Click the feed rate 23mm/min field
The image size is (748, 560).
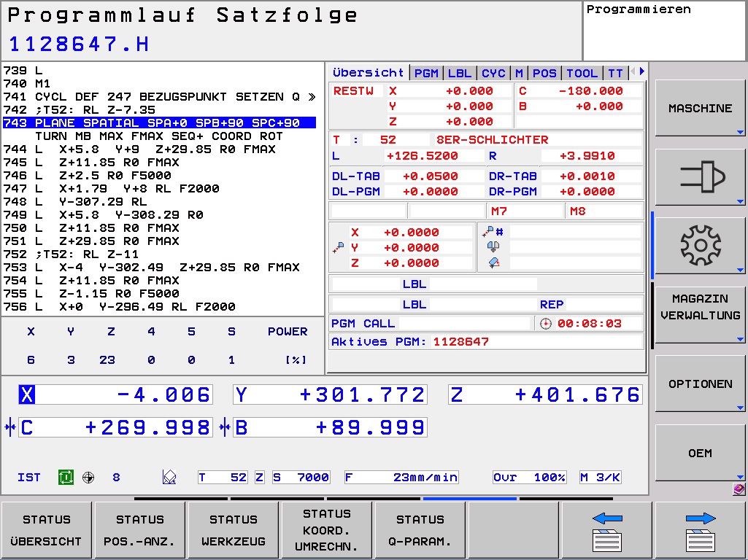pyautogui.click(x=401, y=477)
